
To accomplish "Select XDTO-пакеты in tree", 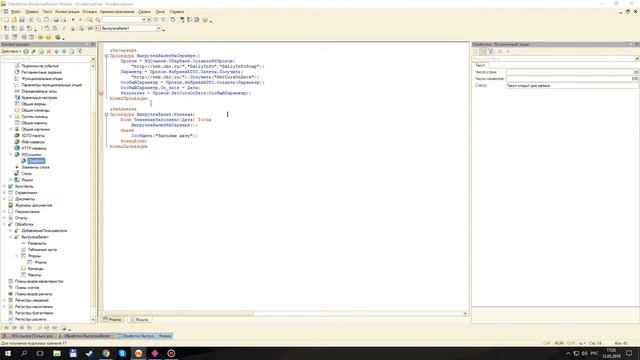I will pyautogui.click(x=33, y=136).
